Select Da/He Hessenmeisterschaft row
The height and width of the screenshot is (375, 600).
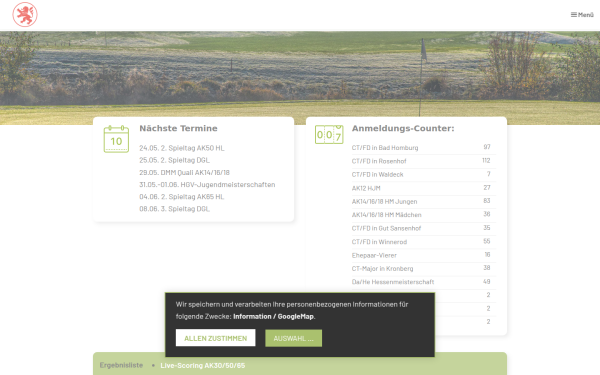point(424,282)
